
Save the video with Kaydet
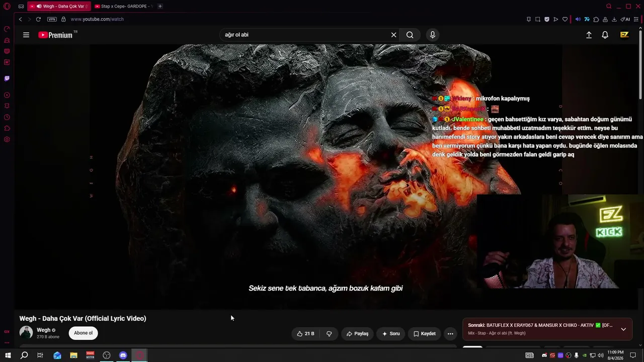tap(424, 333)
